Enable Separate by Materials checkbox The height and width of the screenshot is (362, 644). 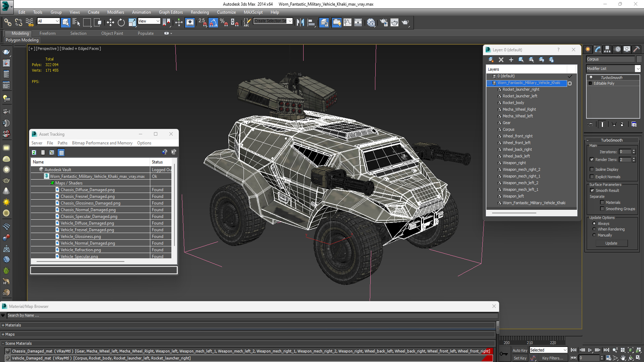602,202
